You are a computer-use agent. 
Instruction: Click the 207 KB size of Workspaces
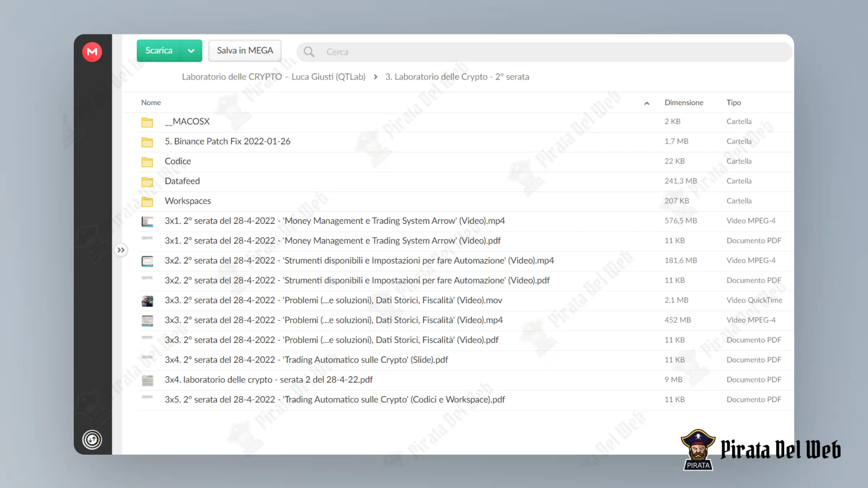677,201
